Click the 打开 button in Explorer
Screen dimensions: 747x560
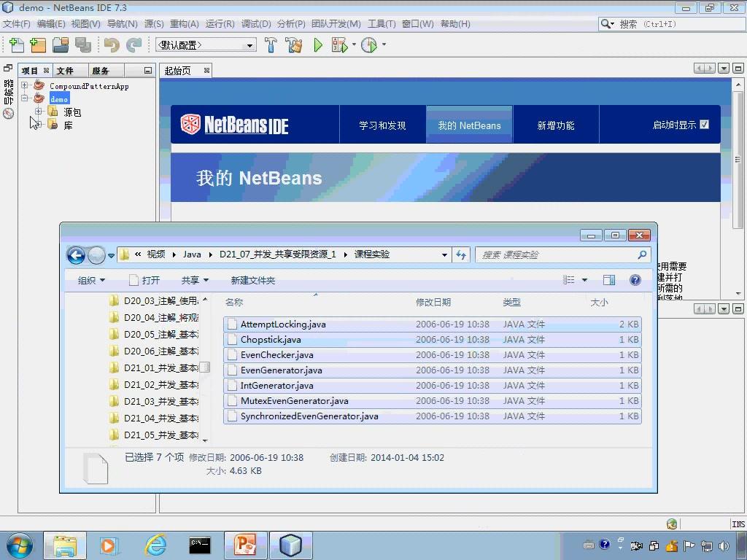(145, 281)
